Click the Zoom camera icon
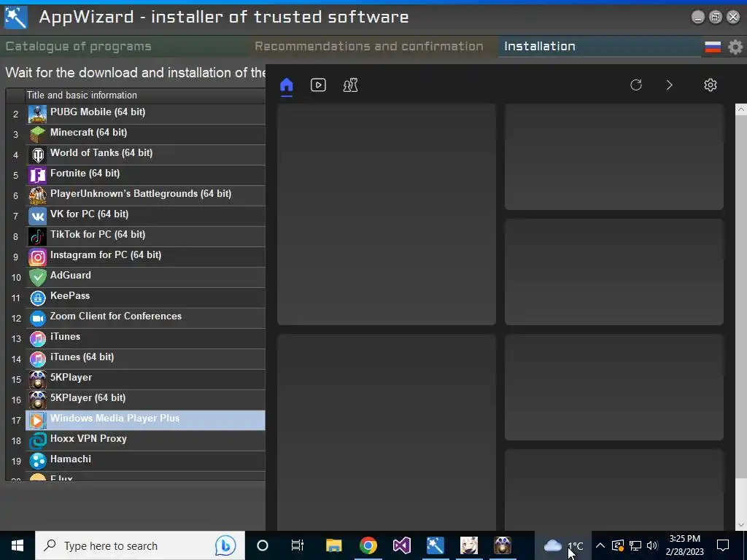 38,319
